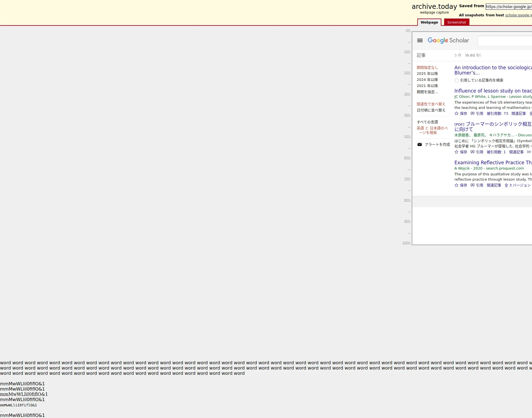Open the Google Scholar hamburger menu

(x=420, y=40)
